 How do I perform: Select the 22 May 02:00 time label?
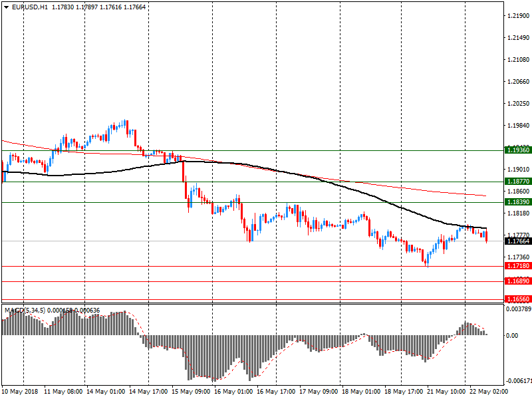point(489,392)
